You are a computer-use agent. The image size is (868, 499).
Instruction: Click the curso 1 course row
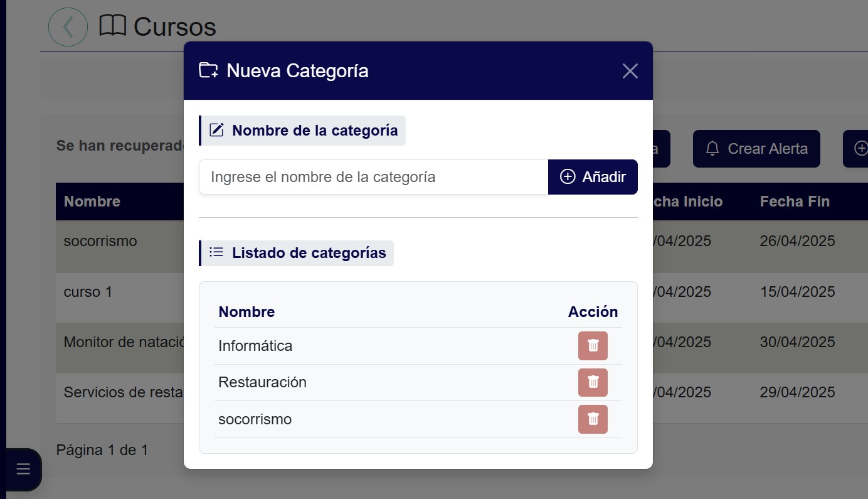click(88, 292)
